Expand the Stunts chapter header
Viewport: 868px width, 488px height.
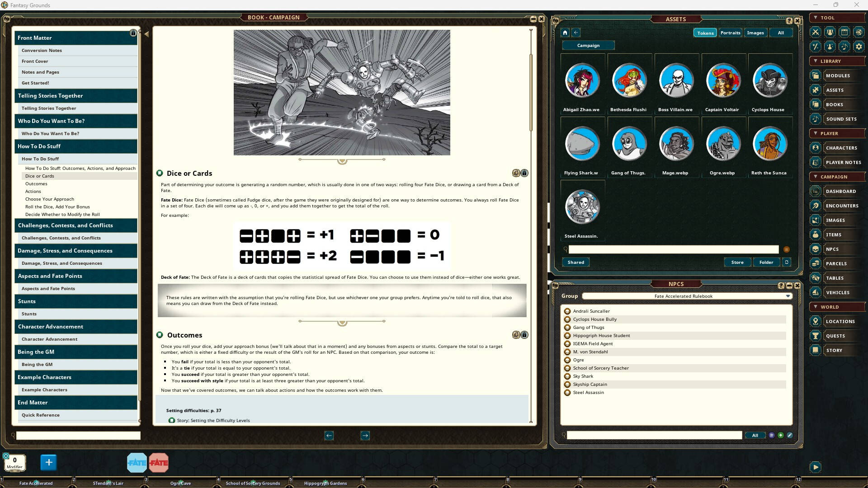76,301
